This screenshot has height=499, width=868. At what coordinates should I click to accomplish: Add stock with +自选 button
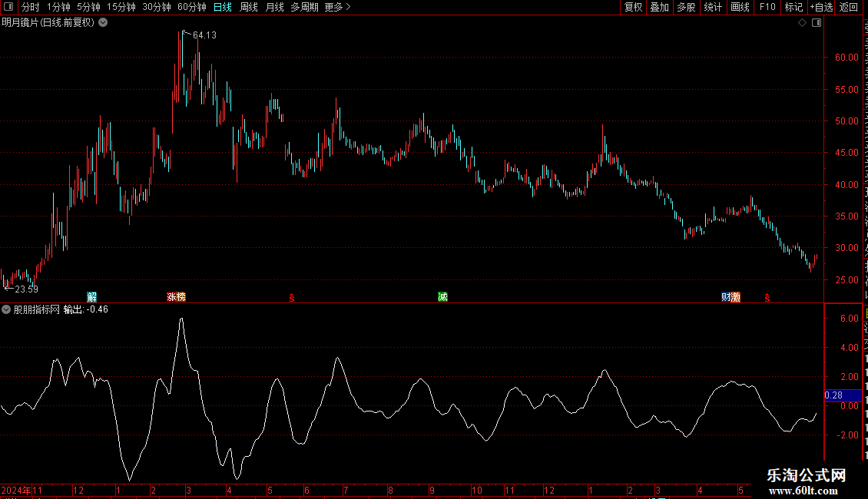(821, 7)
